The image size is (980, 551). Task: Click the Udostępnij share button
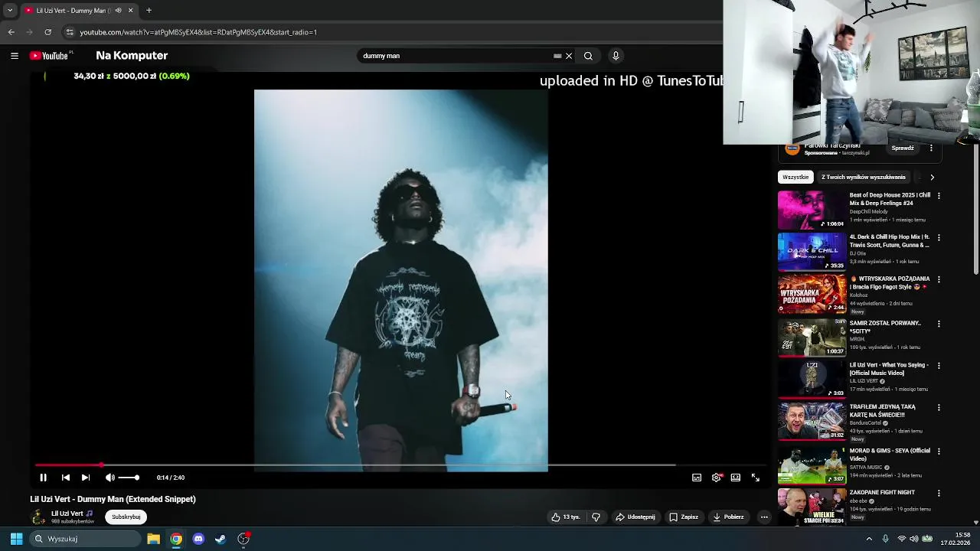[635, 517]
